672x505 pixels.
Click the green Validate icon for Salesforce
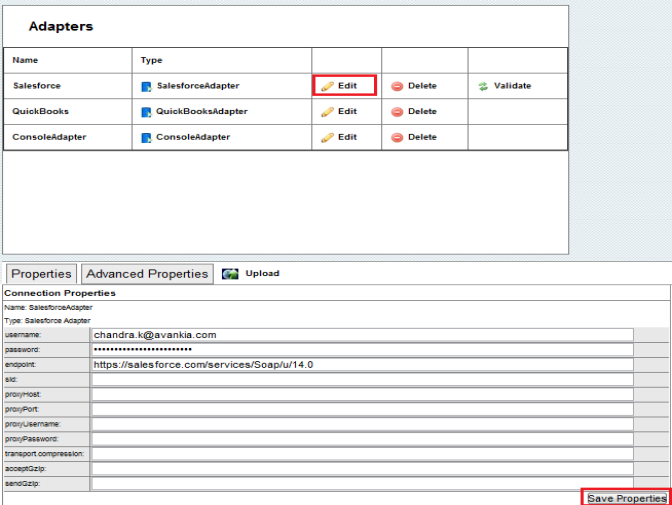coord(483,86)
